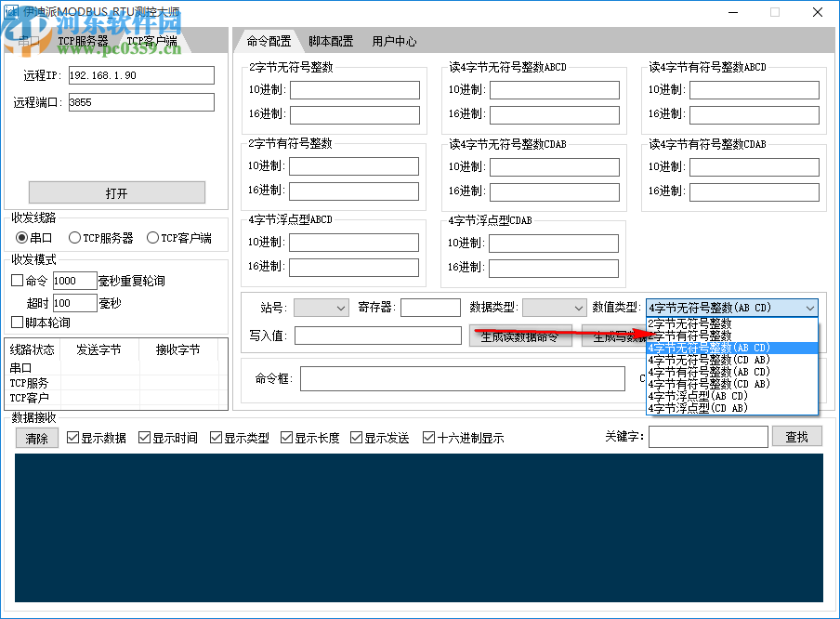This screenshot has width=840, height=619.
Task: Select the TCP服务器 radio button under 收发线路
Action: click(x=75, y=237)
